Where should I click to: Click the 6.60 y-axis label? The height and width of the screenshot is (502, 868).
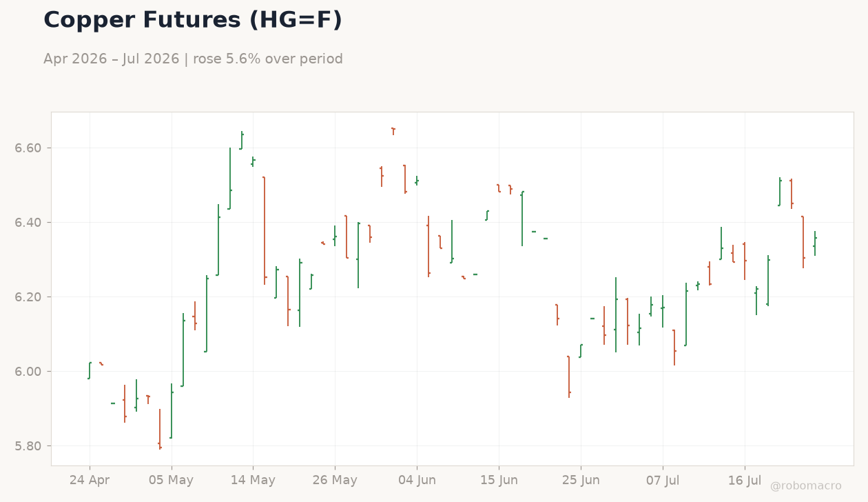[x=28, y=148]
